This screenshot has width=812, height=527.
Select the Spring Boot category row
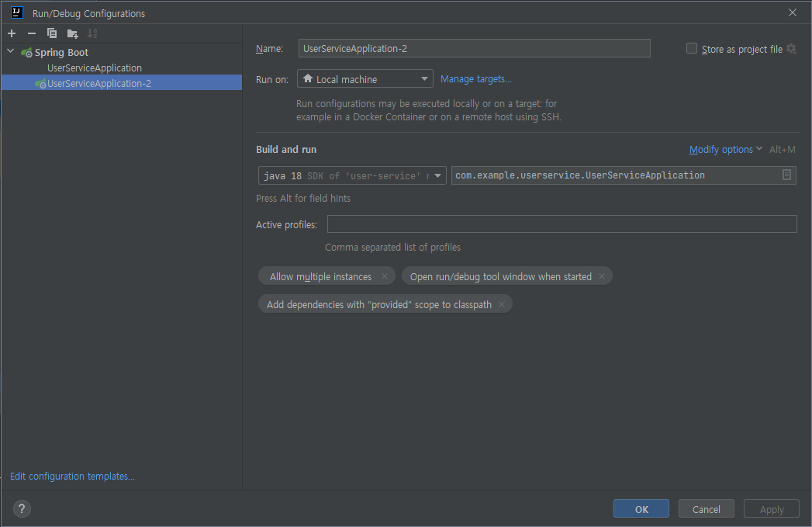[x=122, y=52]
